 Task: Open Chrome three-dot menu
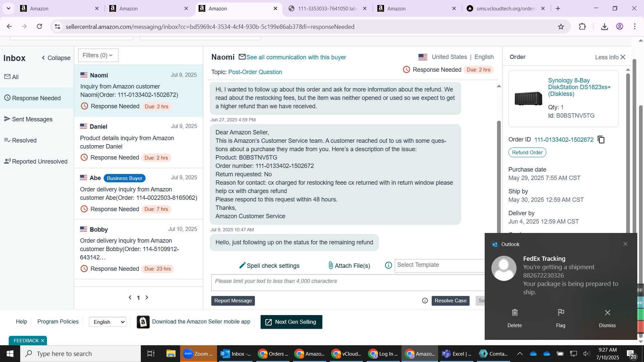tap(635, 26)
